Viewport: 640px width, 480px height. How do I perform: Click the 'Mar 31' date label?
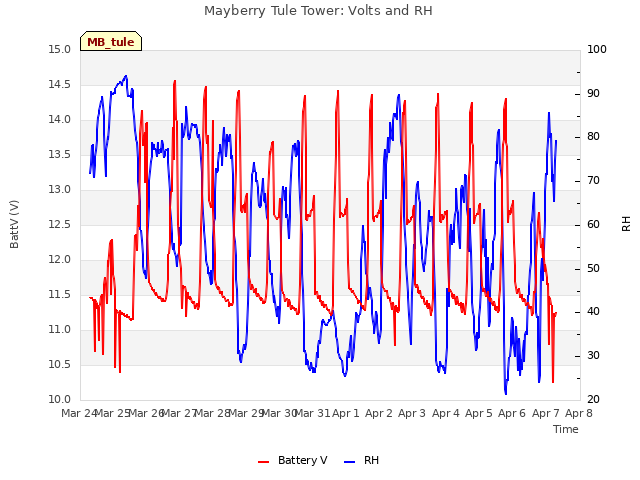313,413
